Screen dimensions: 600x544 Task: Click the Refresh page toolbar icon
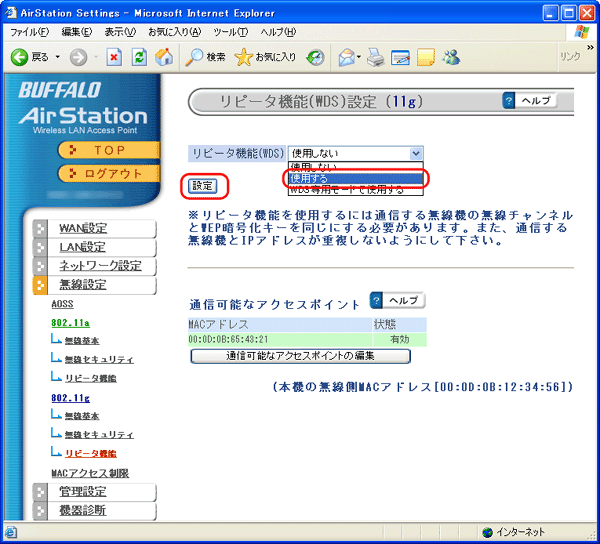(139, 57)
